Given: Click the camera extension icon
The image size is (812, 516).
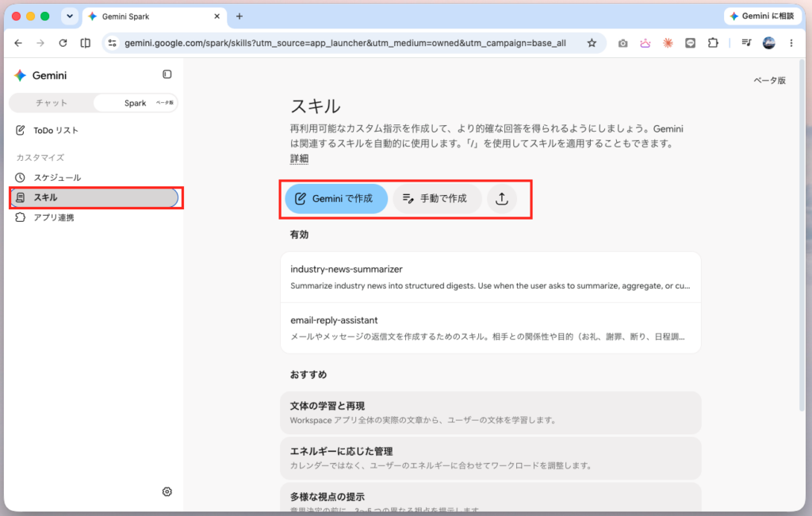Looking at the screenshot, I should (622, 44).
